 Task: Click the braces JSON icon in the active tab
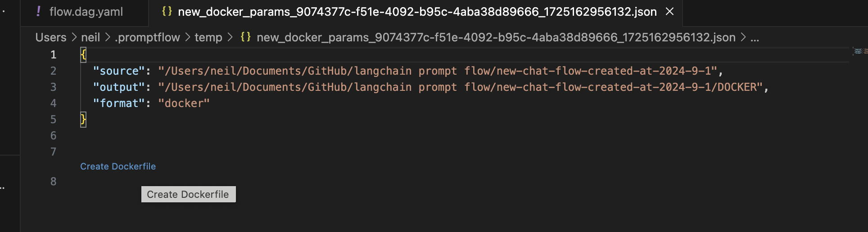pos(167,11)
